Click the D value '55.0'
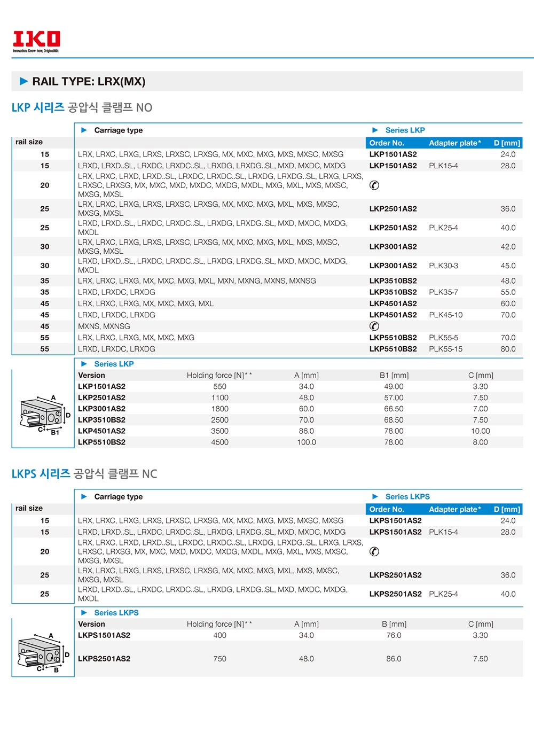The width and height of the screenshot is (534, 756). coord(508,292)
